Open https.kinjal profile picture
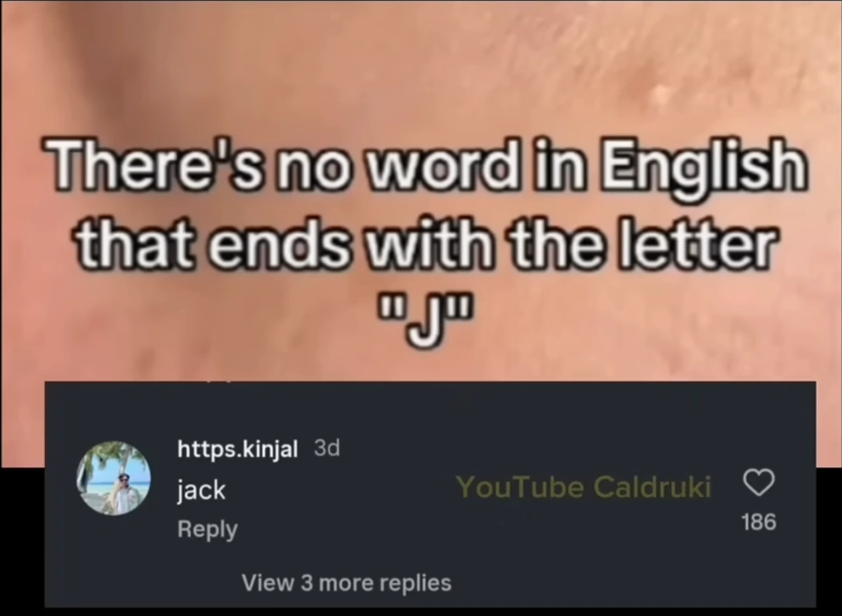Viewport: 842px width, 616px height. (114, 478)
